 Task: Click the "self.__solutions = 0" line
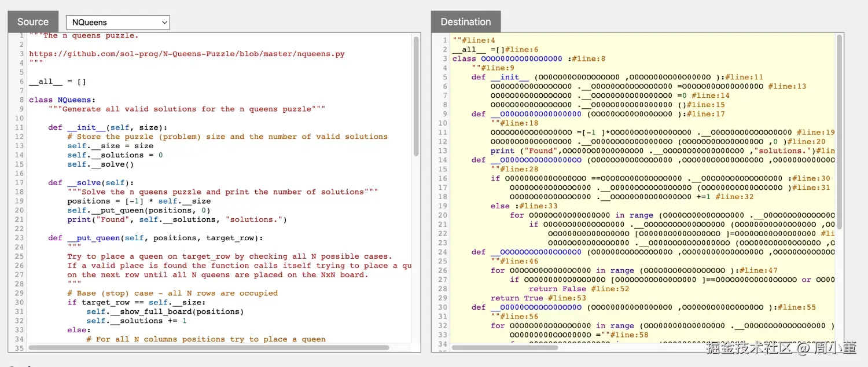[115, 155]
